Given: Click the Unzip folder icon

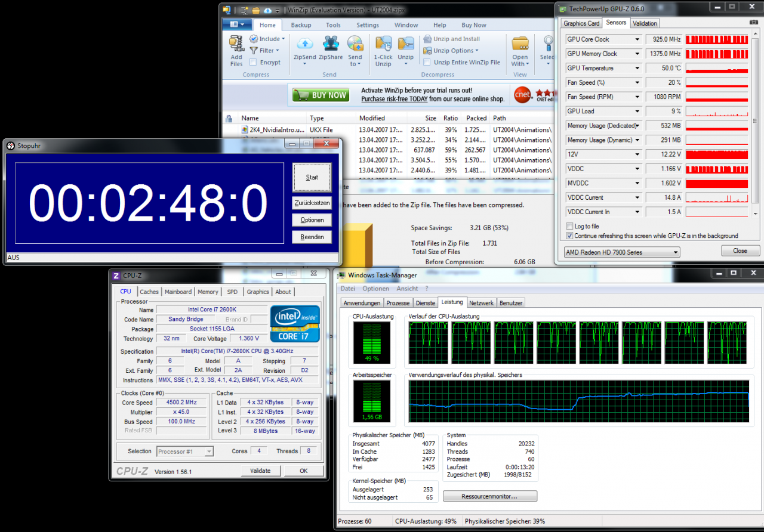Looking at the screenshot, I should click(x=406, y=44).
